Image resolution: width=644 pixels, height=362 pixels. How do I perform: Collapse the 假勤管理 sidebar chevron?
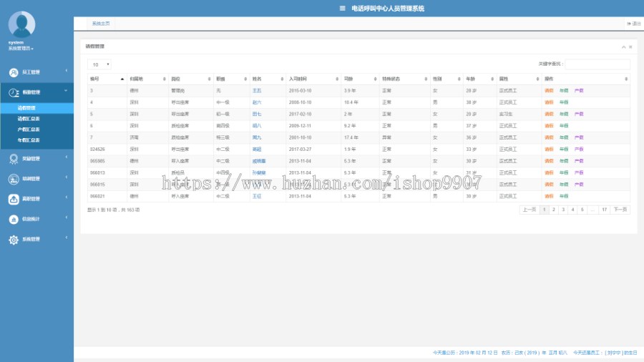(x=66, y=91)
